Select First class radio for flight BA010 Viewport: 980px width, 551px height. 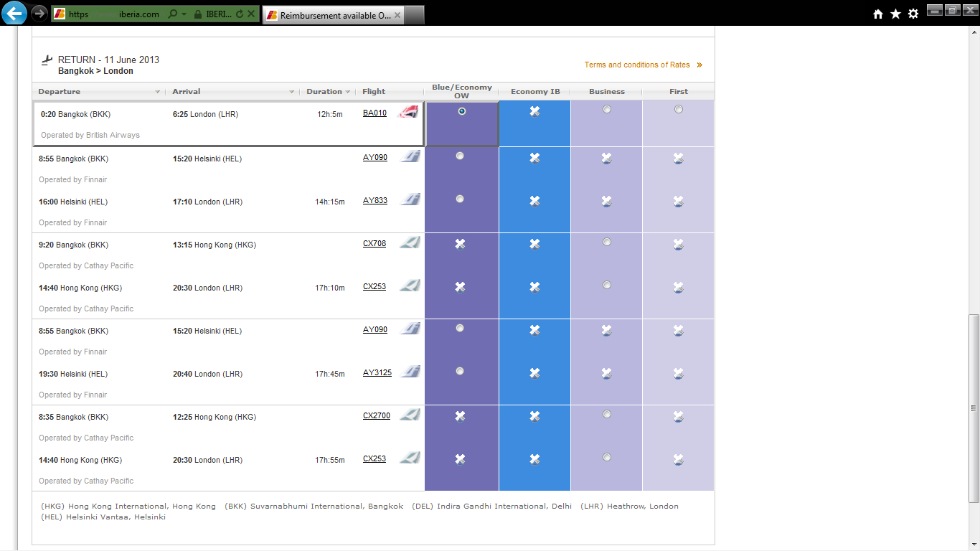pyautogui.click(x=679, y=109)
